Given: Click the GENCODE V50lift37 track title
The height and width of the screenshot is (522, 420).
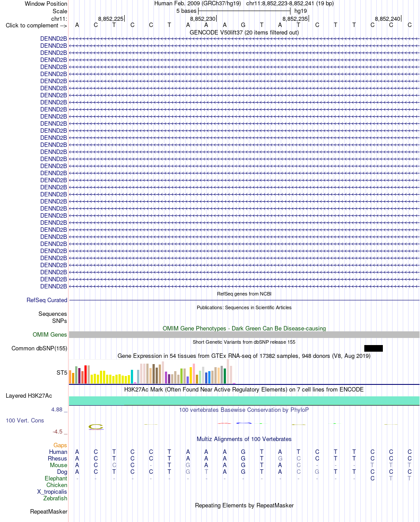Looking at the screenshot, I should pos(244,32).
